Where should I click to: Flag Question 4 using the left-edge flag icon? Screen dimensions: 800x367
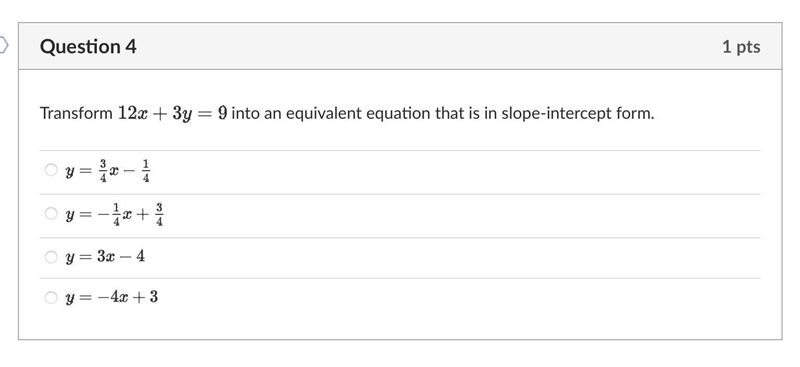coord(4,45)
